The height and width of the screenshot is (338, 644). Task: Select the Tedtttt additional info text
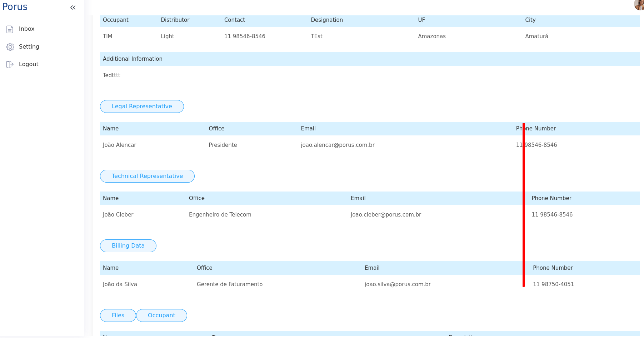click(x=111, y=75)
